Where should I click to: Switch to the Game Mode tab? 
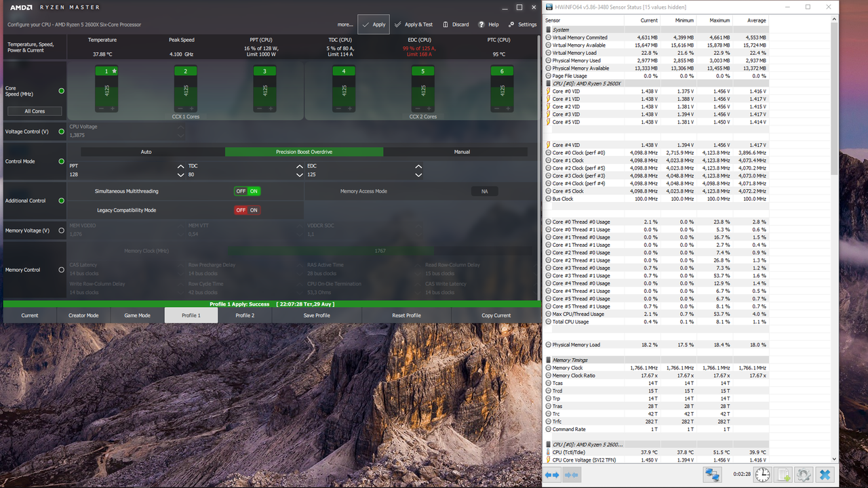click(x=137, y=315)
